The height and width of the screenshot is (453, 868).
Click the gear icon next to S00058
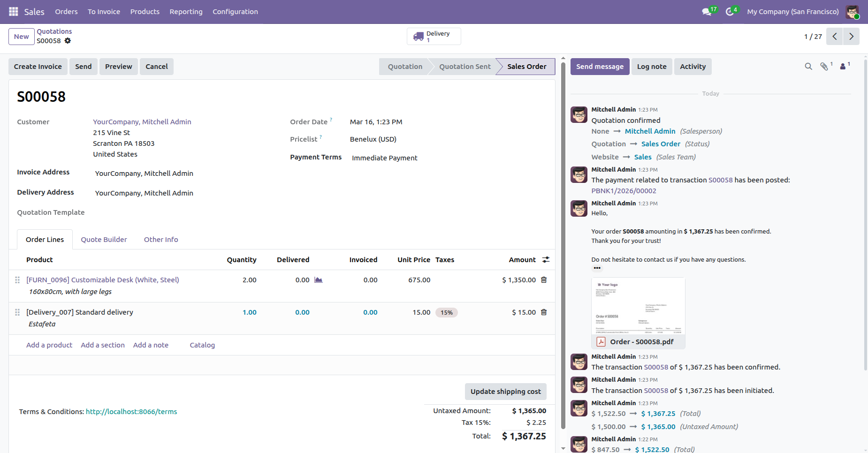click(68, 41)
